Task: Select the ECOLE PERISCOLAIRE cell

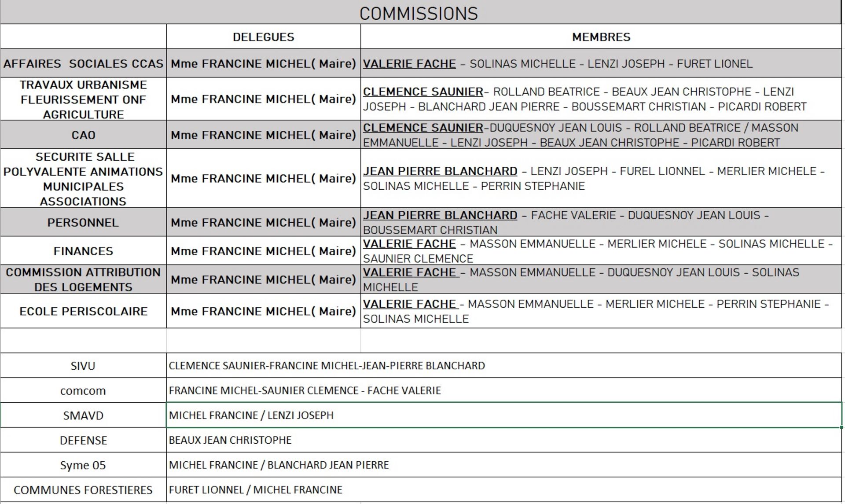Action: [x=83, y=311]
